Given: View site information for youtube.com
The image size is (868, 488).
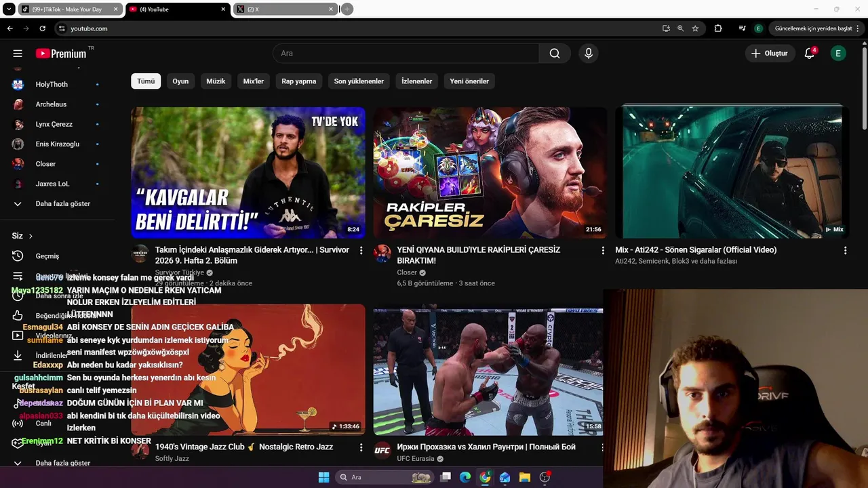Looking at the screenshot, I should click(x=62, y=28).
